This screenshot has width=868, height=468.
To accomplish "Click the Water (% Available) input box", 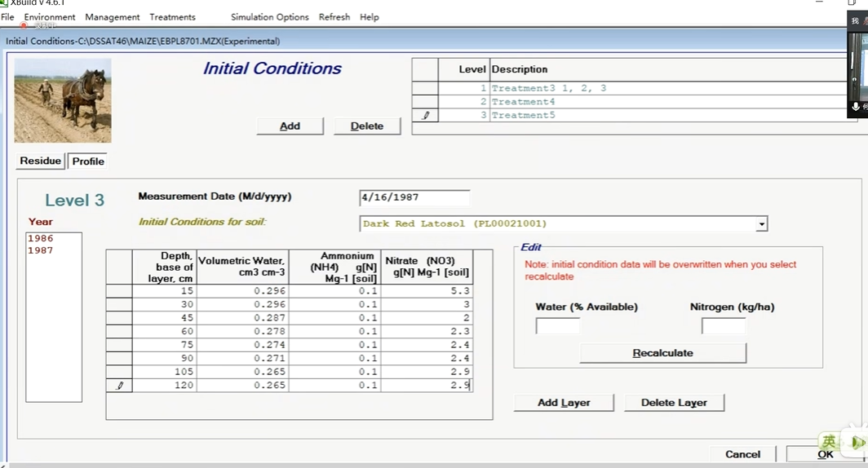I will (x=557, y=326).
